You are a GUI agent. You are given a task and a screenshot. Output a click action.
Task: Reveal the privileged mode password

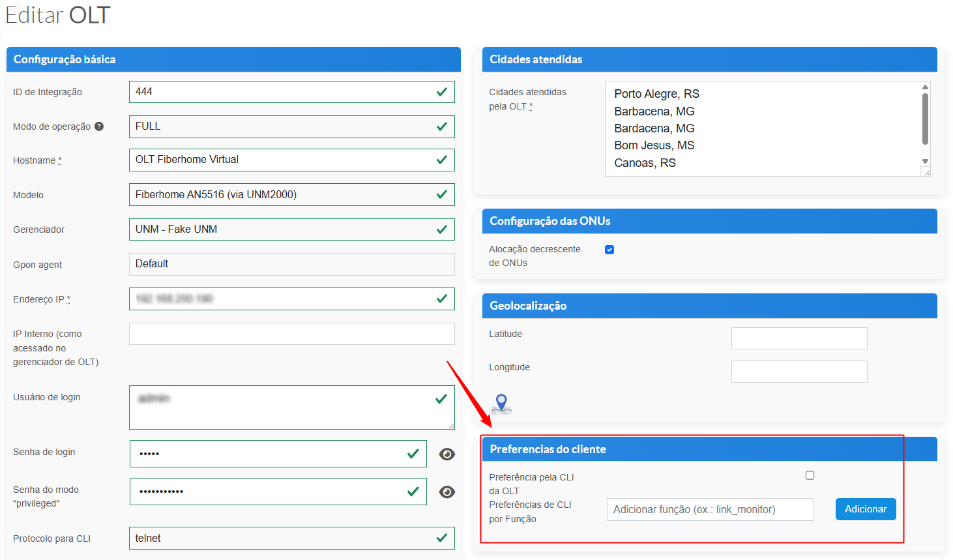point(447,492)
